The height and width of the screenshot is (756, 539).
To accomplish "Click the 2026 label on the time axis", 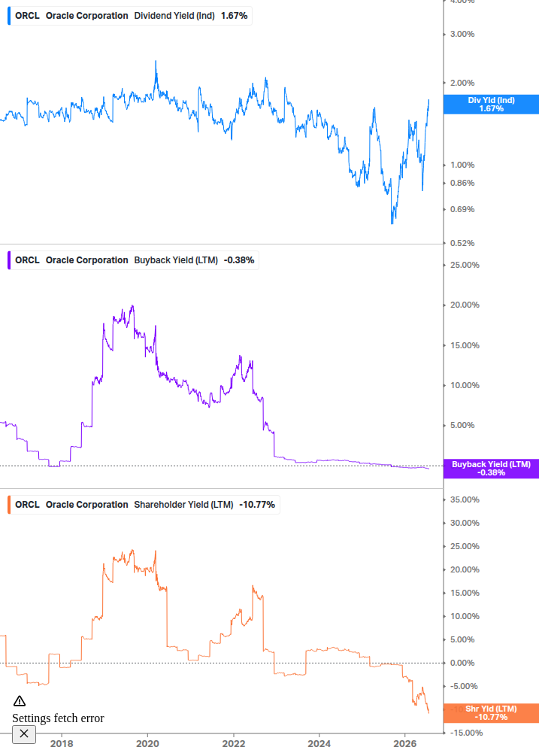I will coord(405,743).
